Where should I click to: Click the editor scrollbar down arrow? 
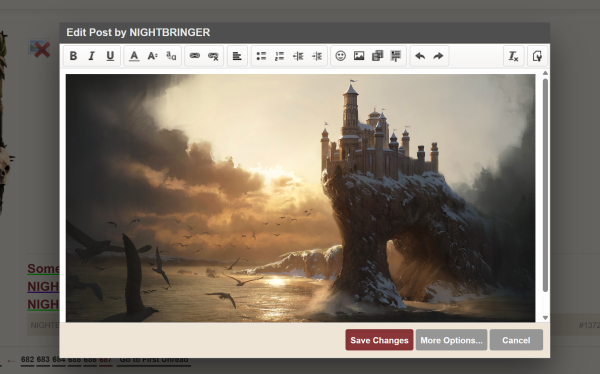point(545,318)
